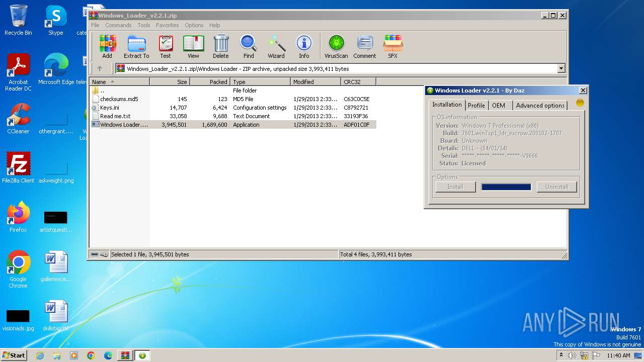This screenshot has width=644, height=362.
Task: Sort file list by Type column
Action: pos(260,82)
